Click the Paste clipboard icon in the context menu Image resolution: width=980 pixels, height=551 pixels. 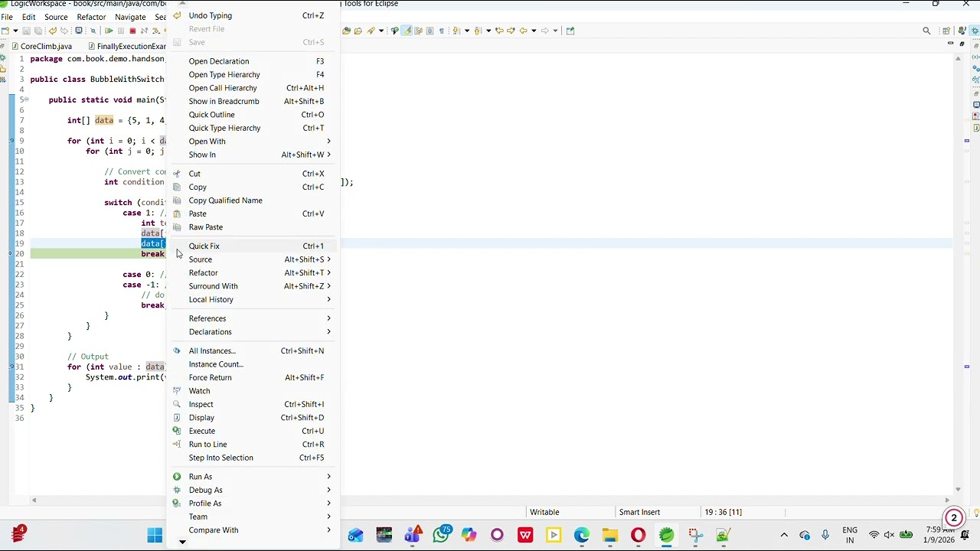[x=177, y=214]
